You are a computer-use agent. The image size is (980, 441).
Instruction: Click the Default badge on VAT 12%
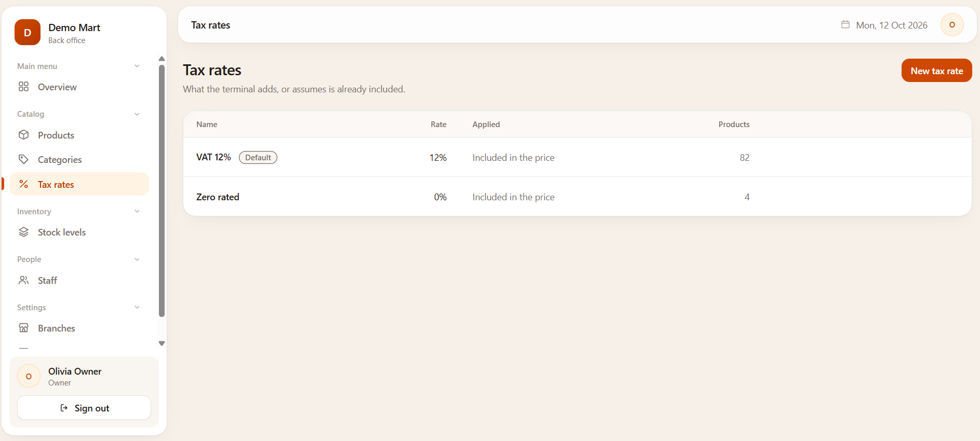258,157
